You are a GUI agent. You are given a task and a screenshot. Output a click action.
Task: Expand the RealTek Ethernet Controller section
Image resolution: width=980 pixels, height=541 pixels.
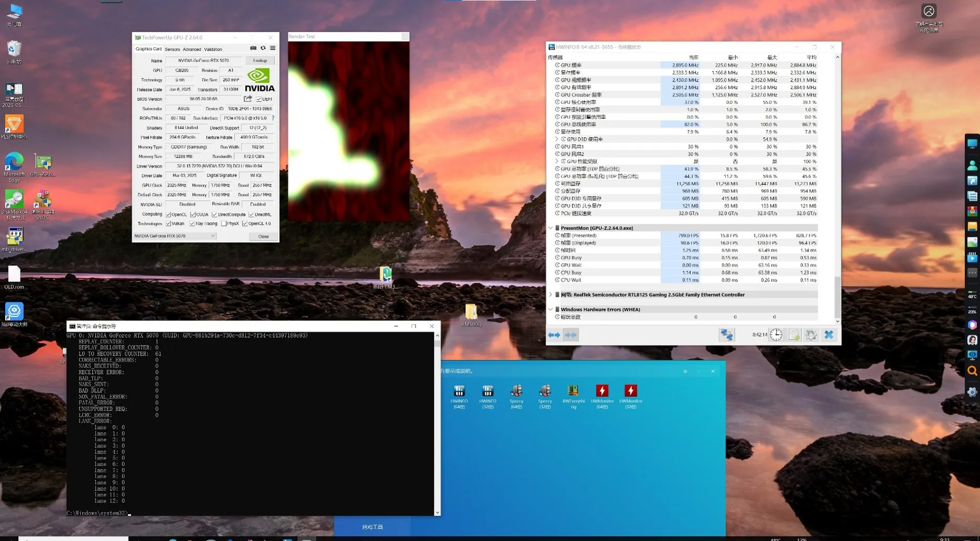[x=551, y=295]
